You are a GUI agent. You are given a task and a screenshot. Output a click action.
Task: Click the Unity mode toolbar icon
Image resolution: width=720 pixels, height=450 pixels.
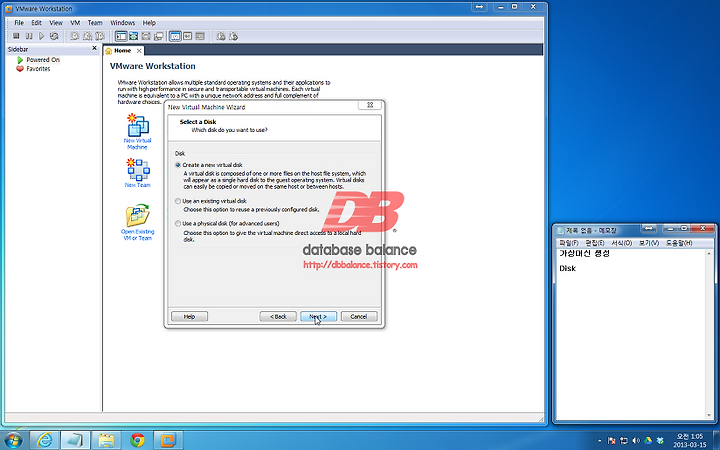[158, 36]
